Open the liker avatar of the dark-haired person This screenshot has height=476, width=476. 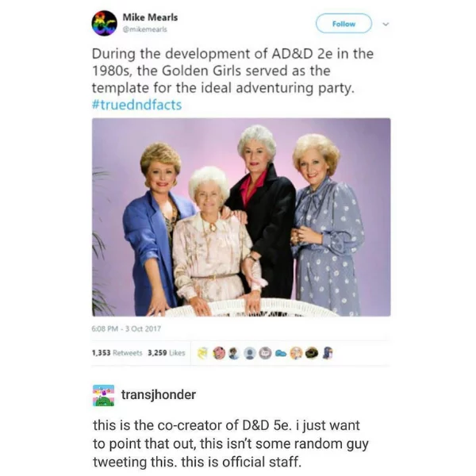point(234,353)
